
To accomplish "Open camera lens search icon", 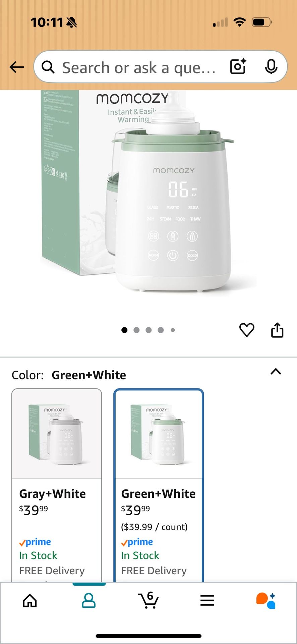I will (238, 66).
